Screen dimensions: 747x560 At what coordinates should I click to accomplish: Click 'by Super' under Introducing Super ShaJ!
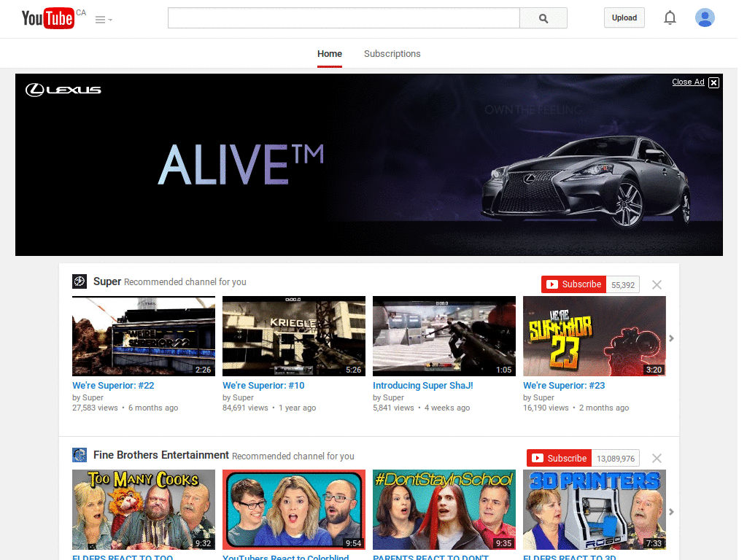point(388,397)
